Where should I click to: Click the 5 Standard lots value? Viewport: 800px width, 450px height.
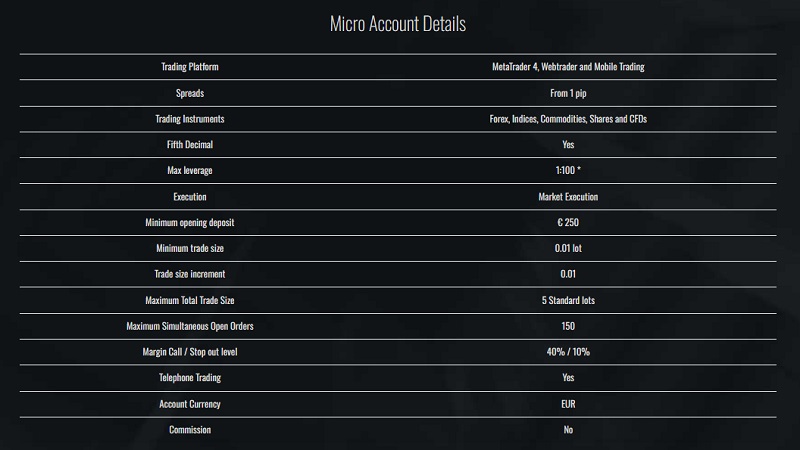tap(568, 300)
